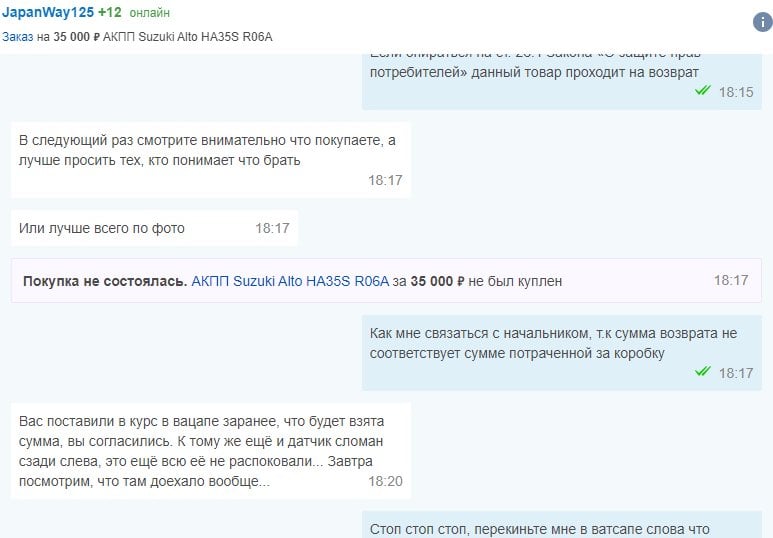Click the 18:17 timestamp on the purchase notice

coord(731,280)
